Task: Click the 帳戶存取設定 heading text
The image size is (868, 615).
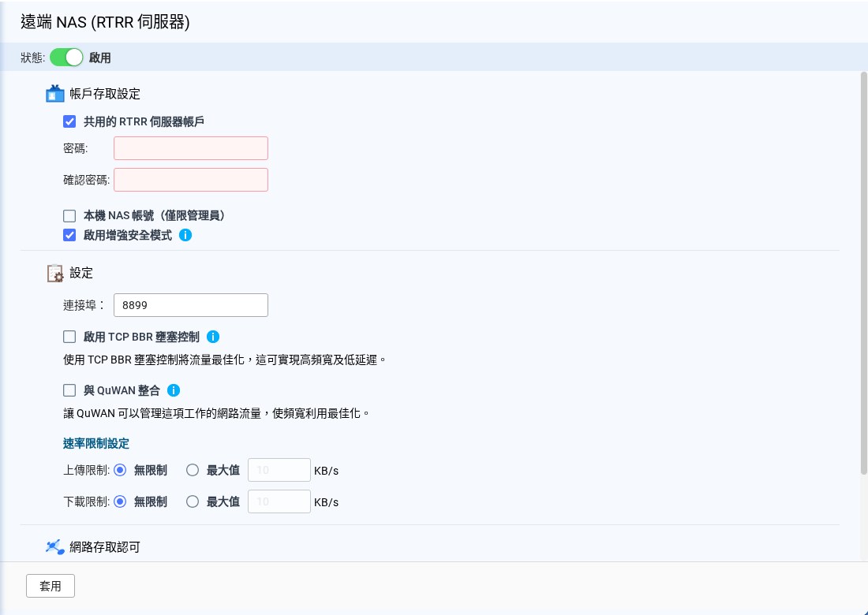Action: pos(105,94)
